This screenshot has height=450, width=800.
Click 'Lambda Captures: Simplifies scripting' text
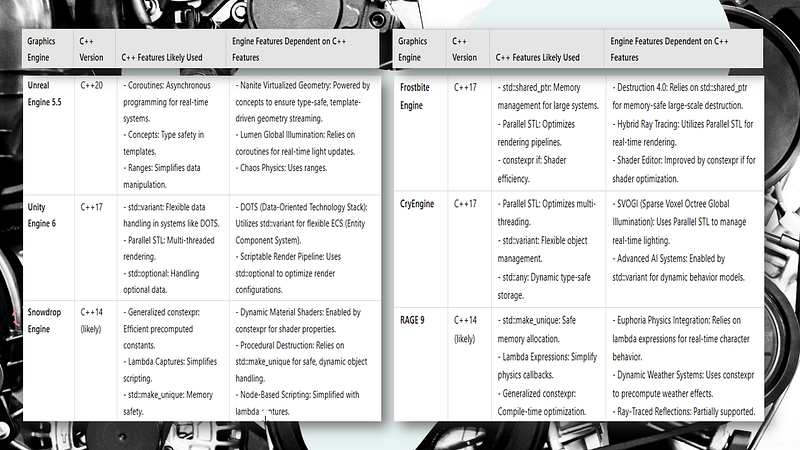[x=170, y=370]
